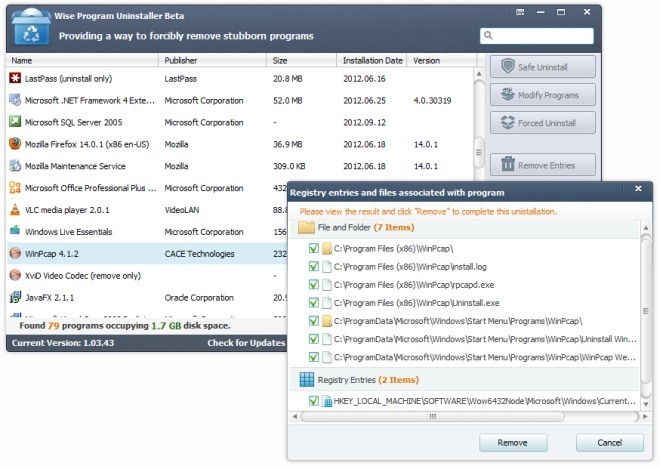
Task: Click Remove in the registry dialog
Action: [x=513, y=442]
